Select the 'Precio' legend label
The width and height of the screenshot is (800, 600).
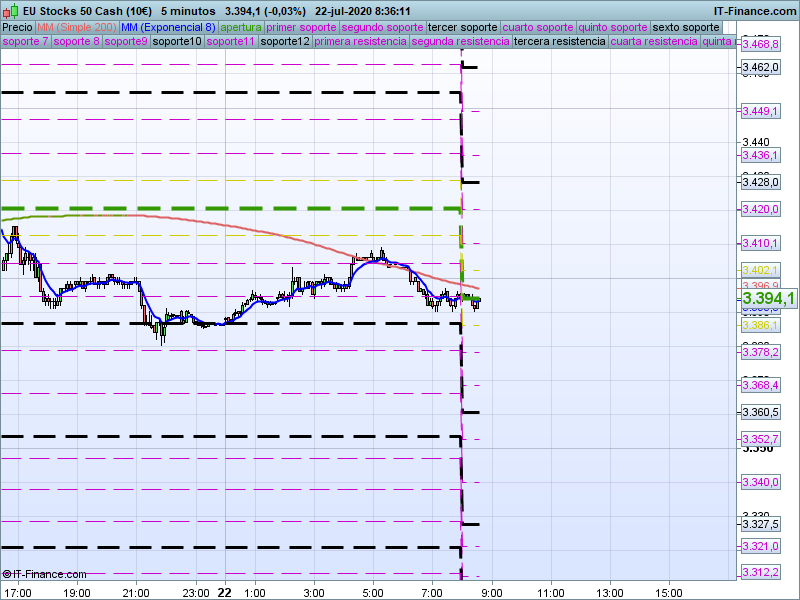17,27
